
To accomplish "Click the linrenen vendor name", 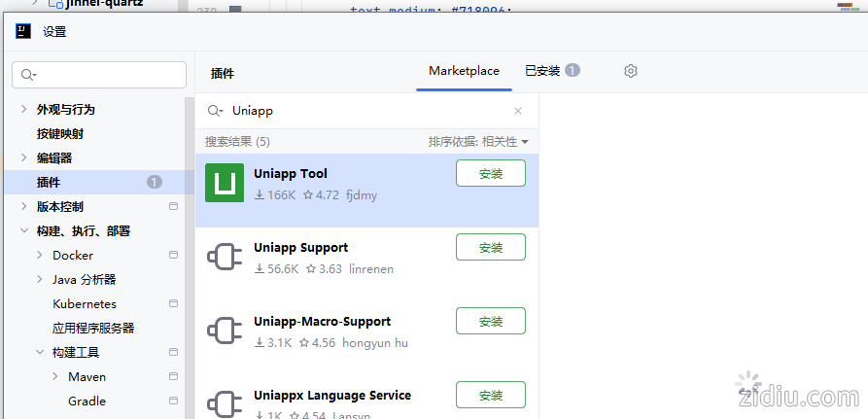I will click(x=371, y=269).
